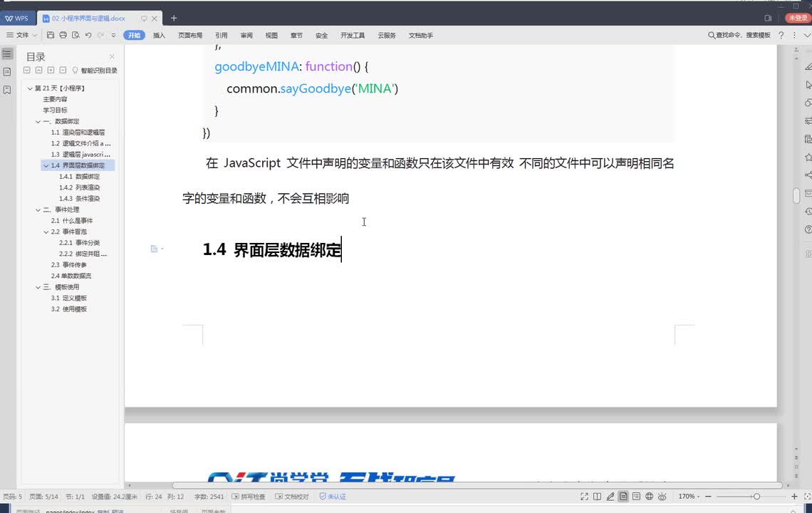Image resolution: width=812 pixels, height=513 pixels.
Task: Select page layout view icon
Action: [623, 497]
